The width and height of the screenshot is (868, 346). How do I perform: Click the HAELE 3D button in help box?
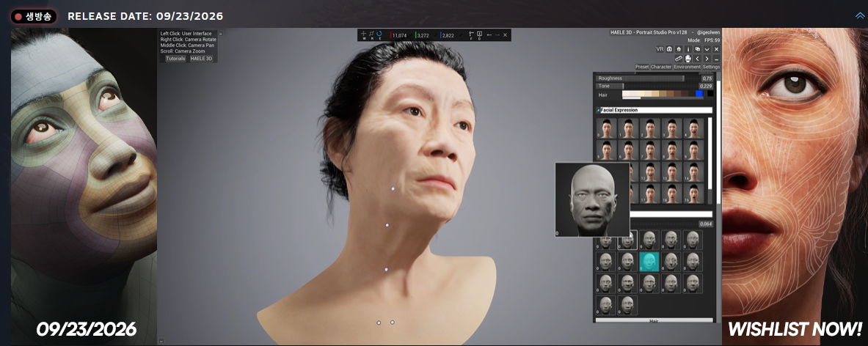202,58
